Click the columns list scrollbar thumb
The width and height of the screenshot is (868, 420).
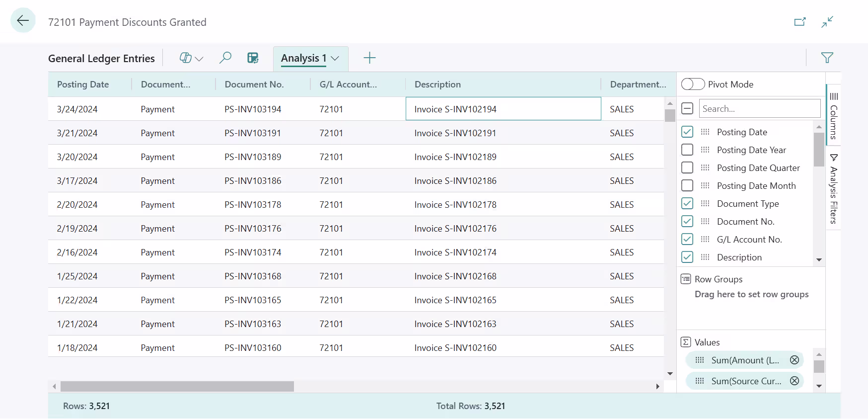(x=819, y=149)
